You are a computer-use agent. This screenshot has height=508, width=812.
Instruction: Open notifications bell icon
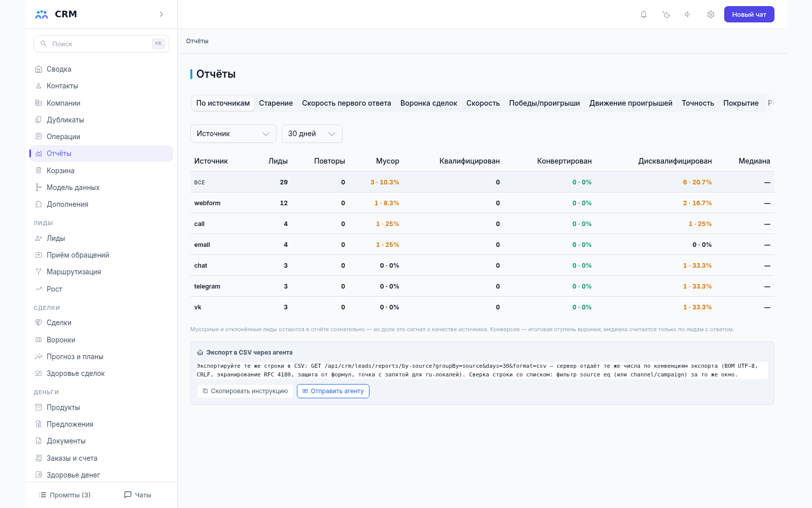coord(644,14)
